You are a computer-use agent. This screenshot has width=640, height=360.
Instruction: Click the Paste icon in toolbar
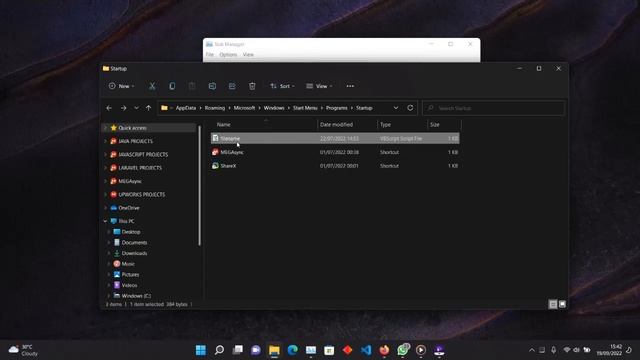click(192, 86)
